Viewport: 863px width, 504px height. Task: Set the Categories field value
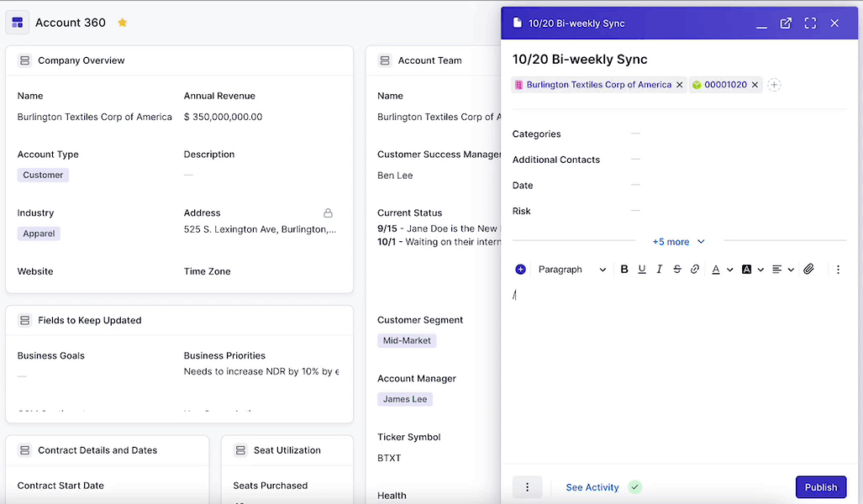[635, 134]
